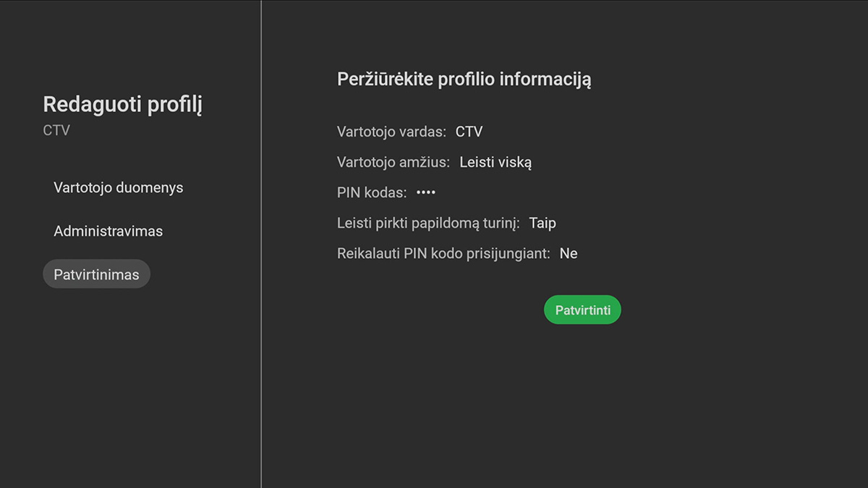
Task: Click the "Peržiūrėkite profilio informaciją" heading
Action: click(x=464, y=79)
